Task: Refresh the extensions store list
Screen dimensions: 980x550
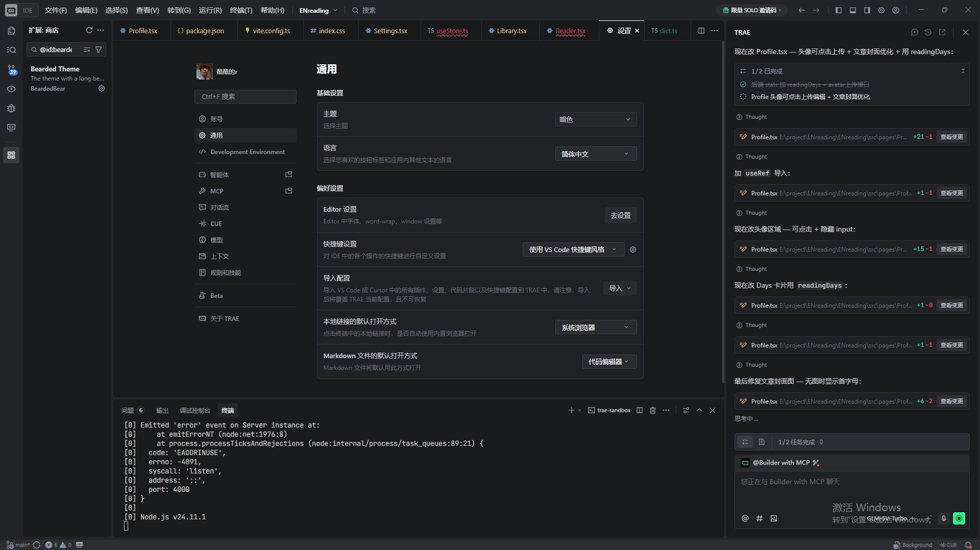Action: (89, 30)
